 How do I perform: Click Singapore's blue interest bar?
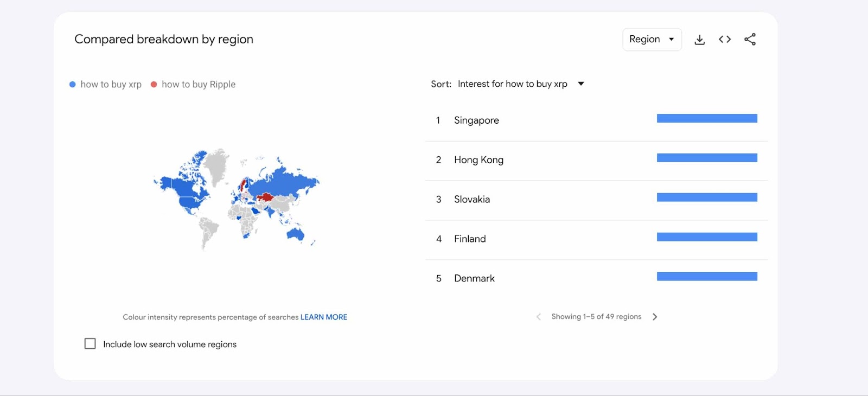tap(706, 119)
